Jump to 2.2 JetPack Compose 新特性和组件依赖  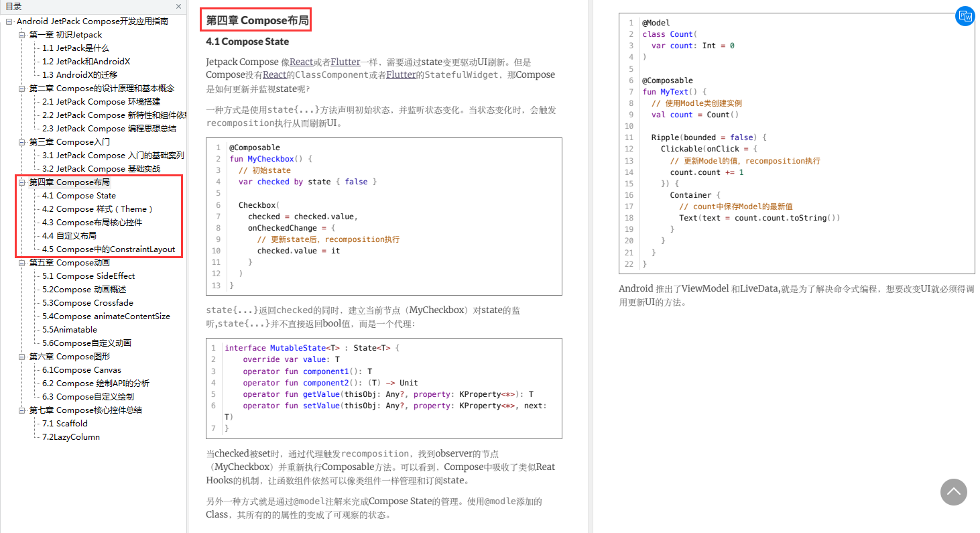tap(114, 115)
